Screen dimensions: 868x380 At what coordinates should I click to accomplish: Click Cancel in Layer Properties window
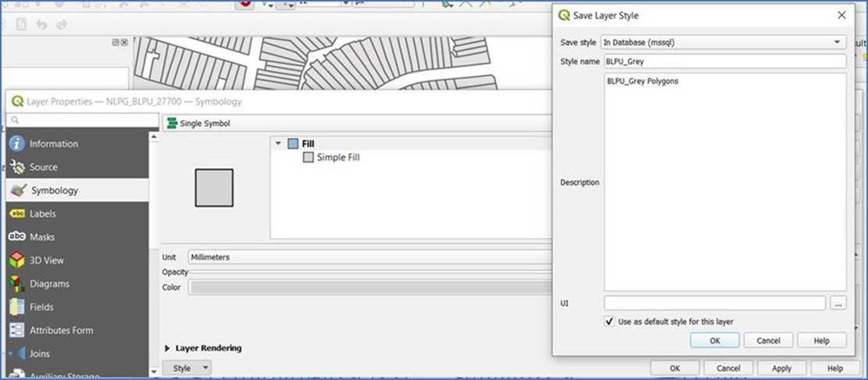[728, 368]
